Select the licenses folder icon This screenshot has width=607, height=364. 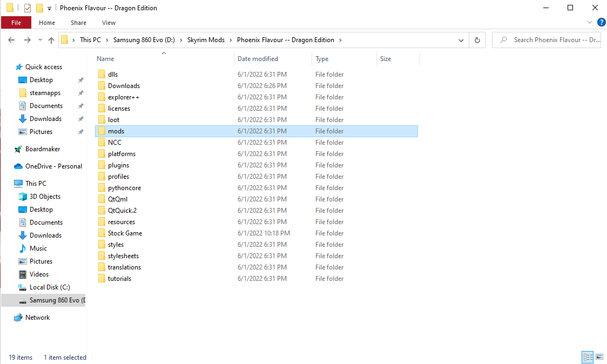click(x=102, y=109)
